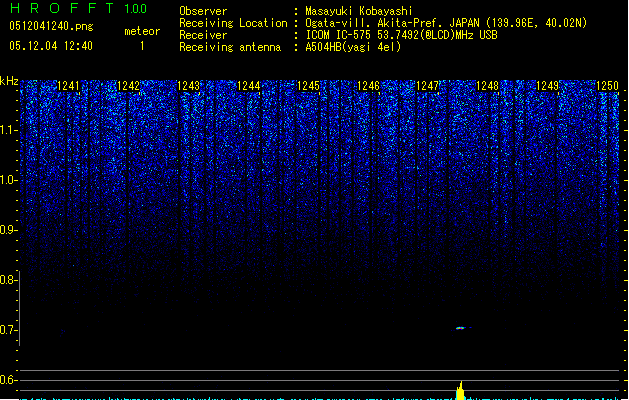Viewport: 629px width, 400px height.
Task: Click the 0.7 kHz axis label
Action: click(8, 330)
